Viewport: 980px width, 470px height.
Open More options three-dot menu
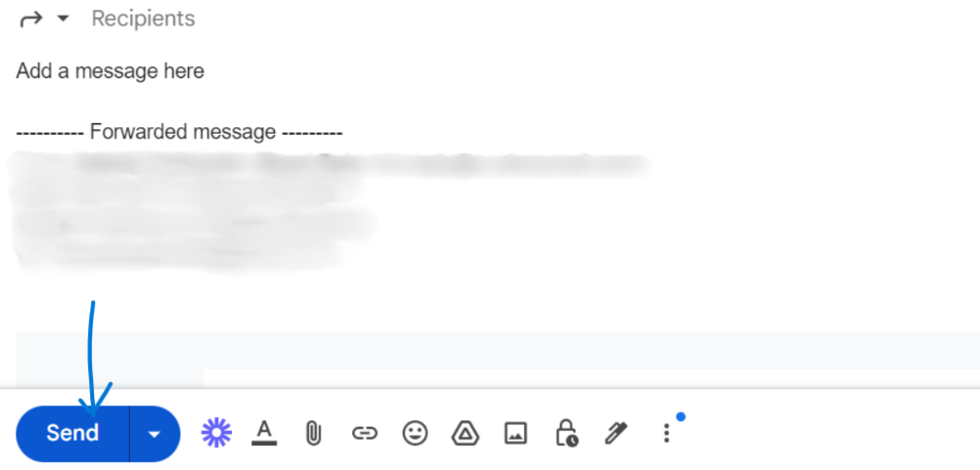click(667, 433)
